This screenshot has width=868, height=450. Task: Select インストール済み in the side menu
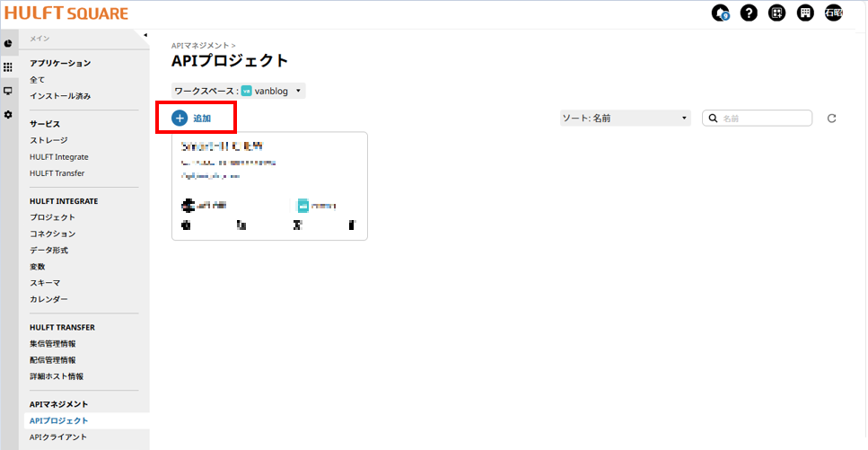[x=60, y=96]
